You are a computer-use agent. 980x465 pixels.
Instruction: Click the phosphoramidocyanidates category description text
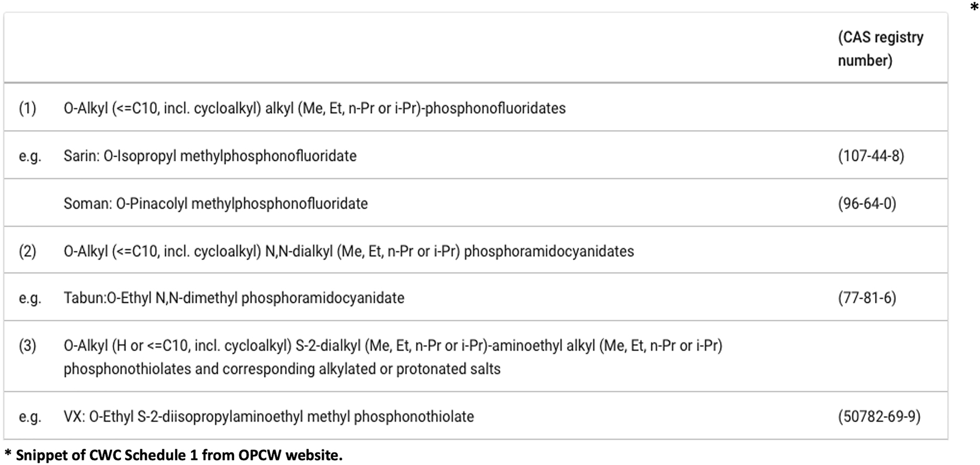pyautogui.click(x=349, y=252)
